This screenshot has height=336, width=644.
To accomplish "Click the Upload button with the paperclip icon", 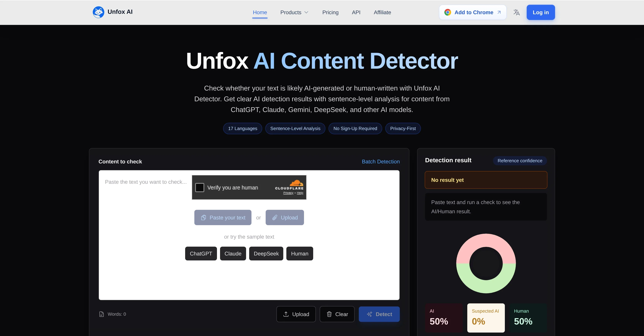I will [284, 217].
